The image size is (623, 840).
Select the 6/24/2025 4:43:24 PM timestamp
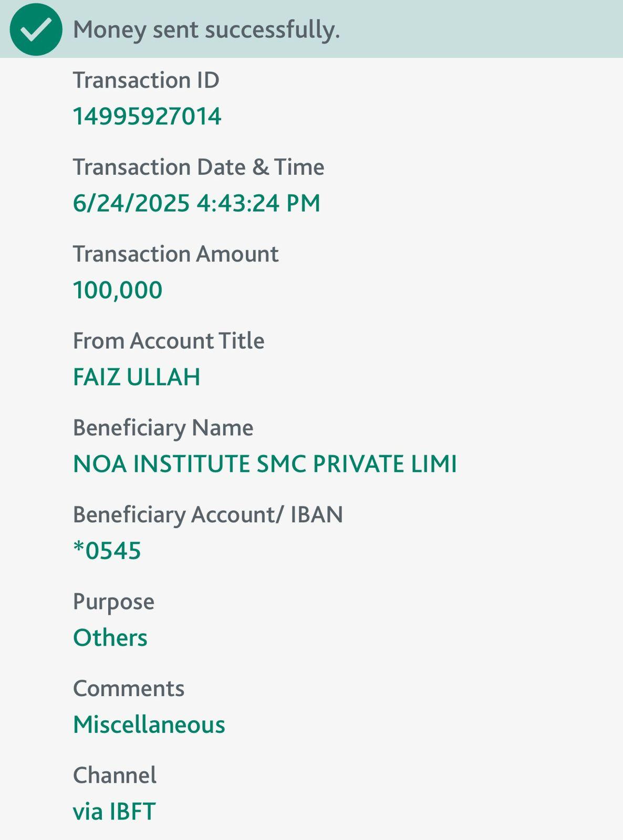coord(196,203)
